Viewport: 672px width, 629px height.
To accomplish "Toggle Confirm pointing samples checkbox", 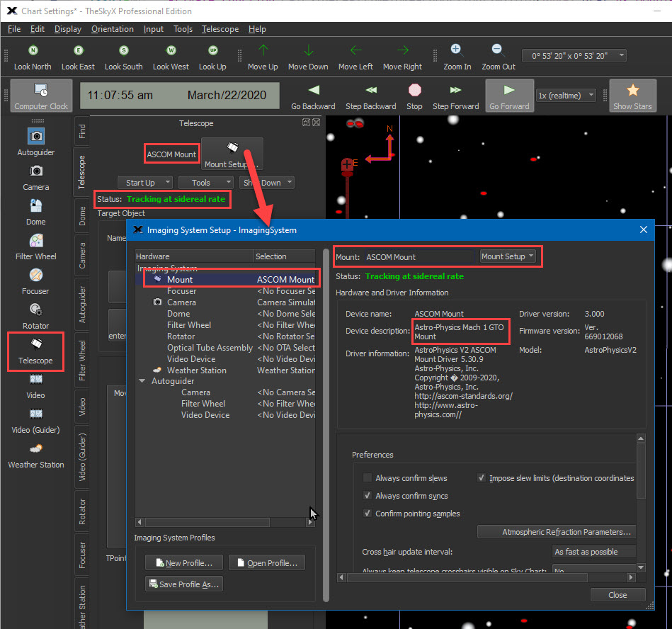I will (368, 514).
